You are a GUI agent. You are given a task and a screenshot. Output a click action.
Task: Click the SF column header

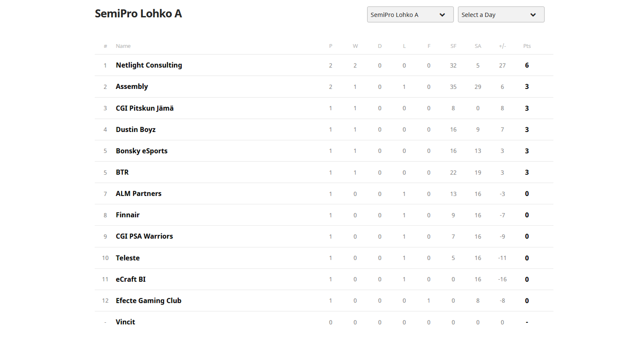453,46
